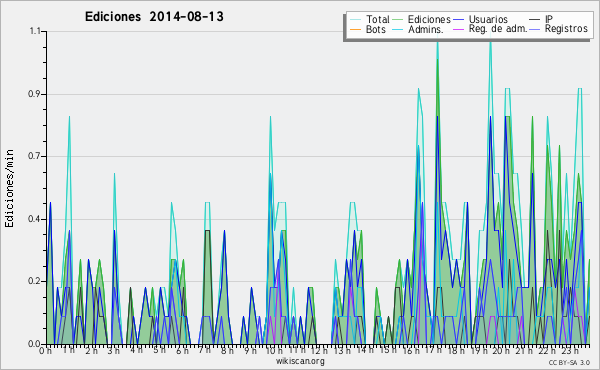Click the turquoise Total legend line swatch

coord(355,20)
